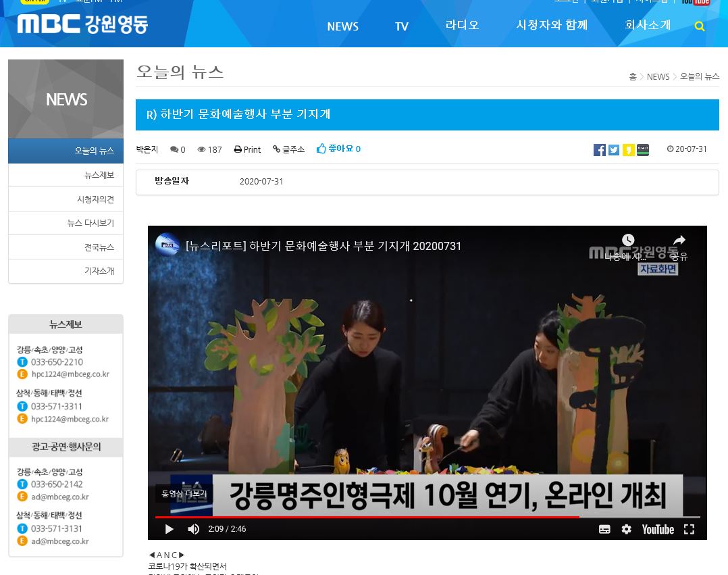Click email ad@mbceg.co.kr under 강릉/속초/양양/고성
The image size is (728, 575).
(60, 497)
